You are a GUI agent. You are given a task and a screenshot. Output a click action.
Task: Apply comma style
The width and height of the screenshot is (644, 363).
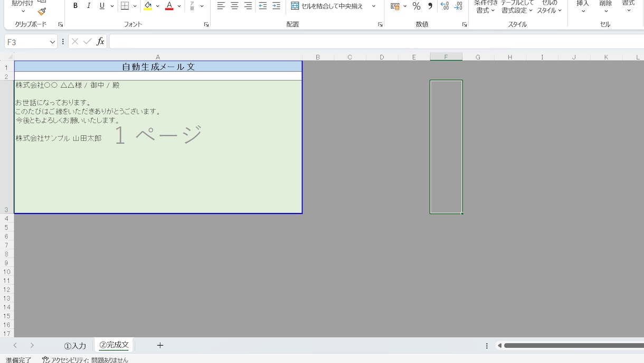click(430, 6)
